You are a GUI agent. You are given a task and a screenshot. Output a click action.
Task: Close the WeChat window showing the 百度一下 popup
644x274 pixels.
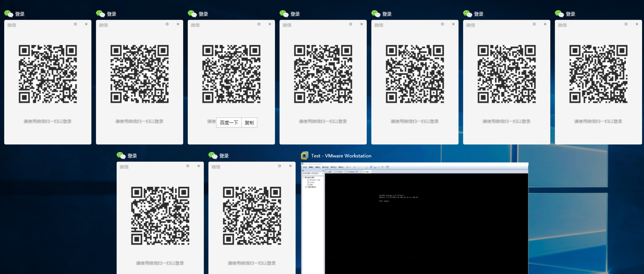(x=270, y=24)
